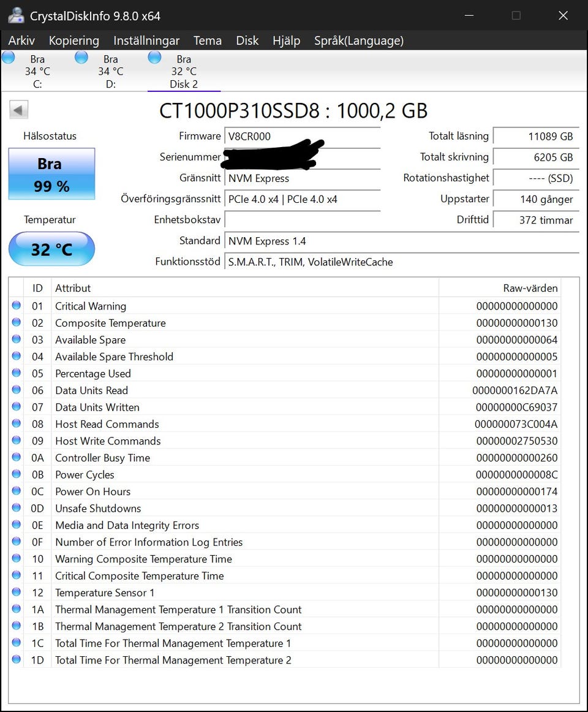The image size is (588, 712).
Task: Click the Raw-värden column header
Action: [530, 288]
